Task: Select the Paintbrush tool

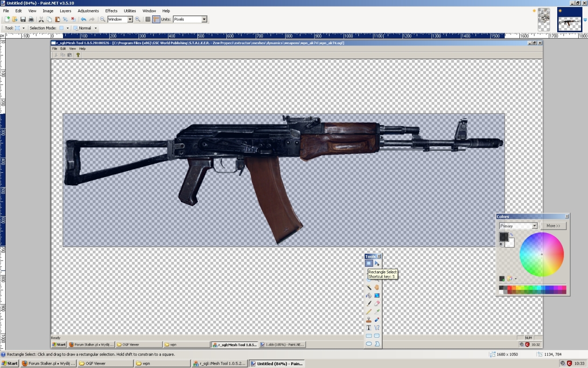Action: [369, 304]
